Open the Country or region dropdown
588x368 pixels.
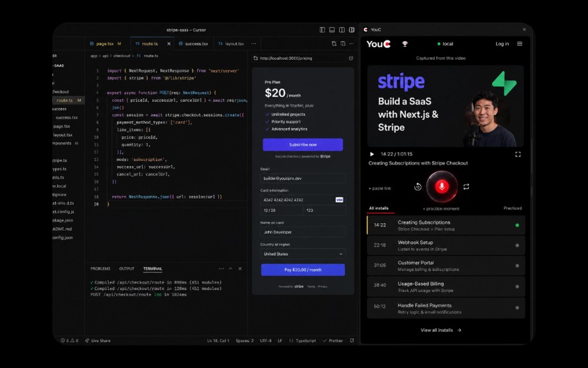pyautogui.click(x=303, y=254)
